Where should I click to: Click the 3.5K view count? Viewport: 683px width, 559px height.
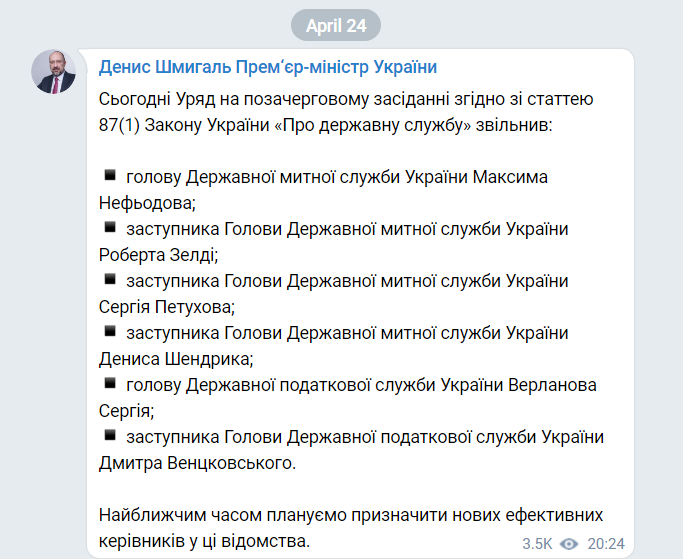click(537, 544)
